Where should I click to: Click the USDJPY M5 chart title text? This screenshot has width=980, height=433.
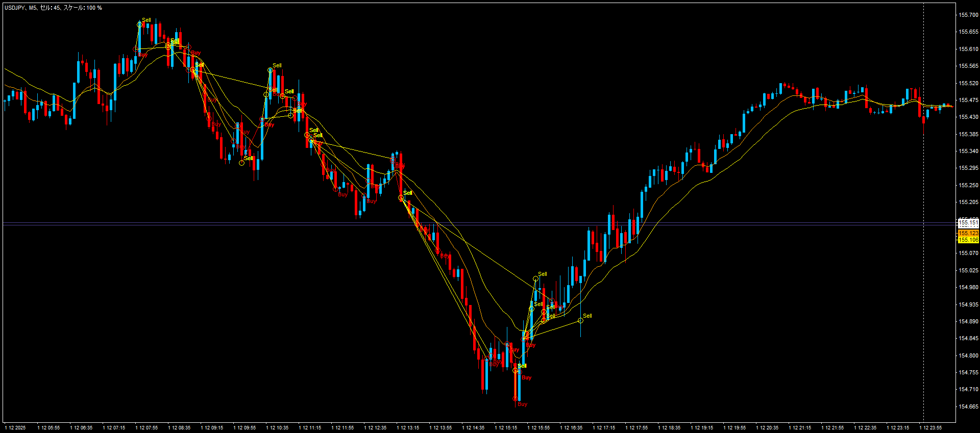[53, 8]
